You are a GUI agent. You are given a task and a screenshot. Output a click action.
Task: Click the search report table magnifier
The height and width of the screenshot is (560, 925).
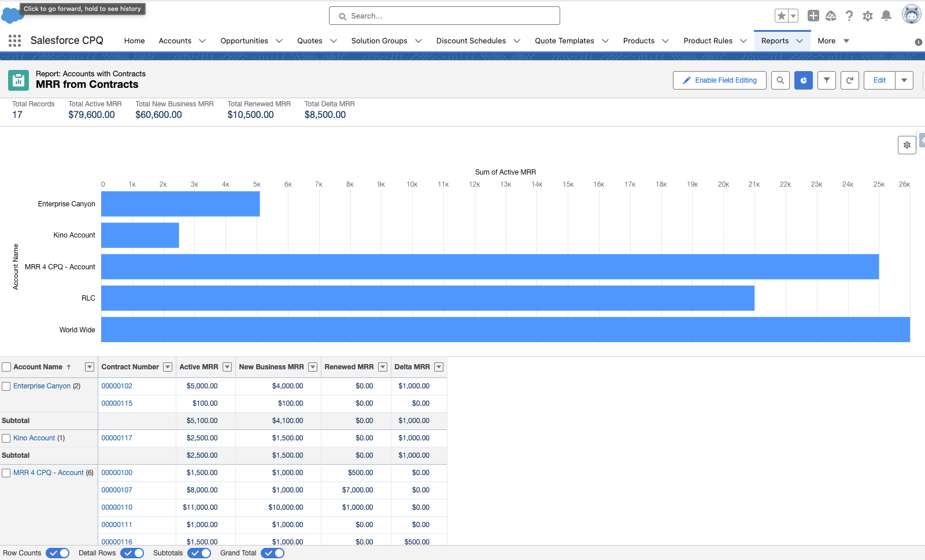coord(780,80)
